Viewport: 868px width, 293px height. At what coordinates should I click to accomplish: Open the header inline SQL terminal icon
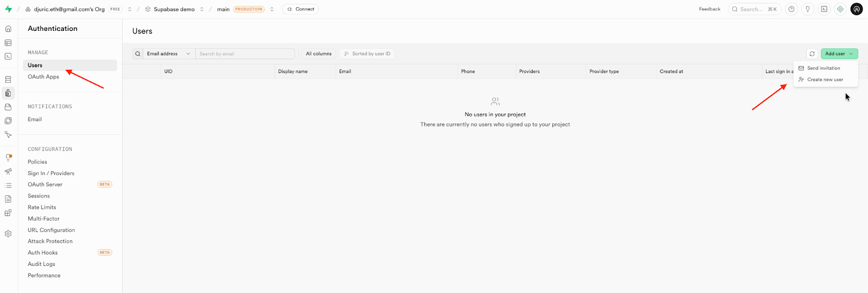tap(824, 9)
